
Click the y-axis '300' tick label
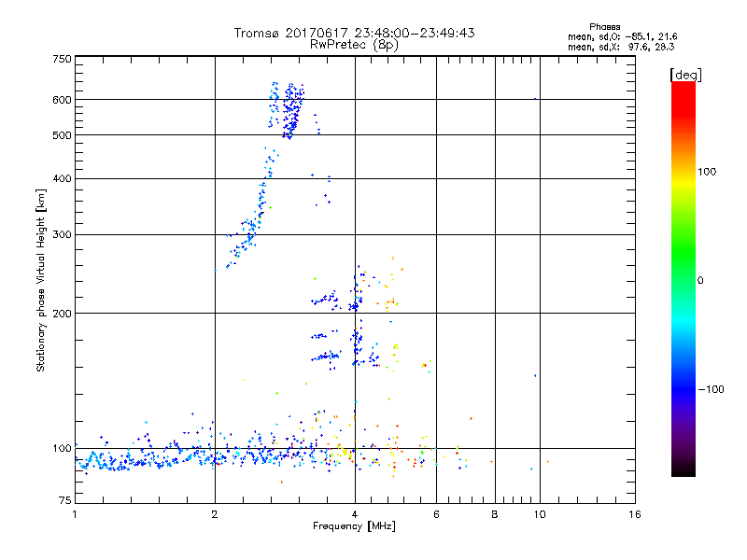tap(62, 235)
